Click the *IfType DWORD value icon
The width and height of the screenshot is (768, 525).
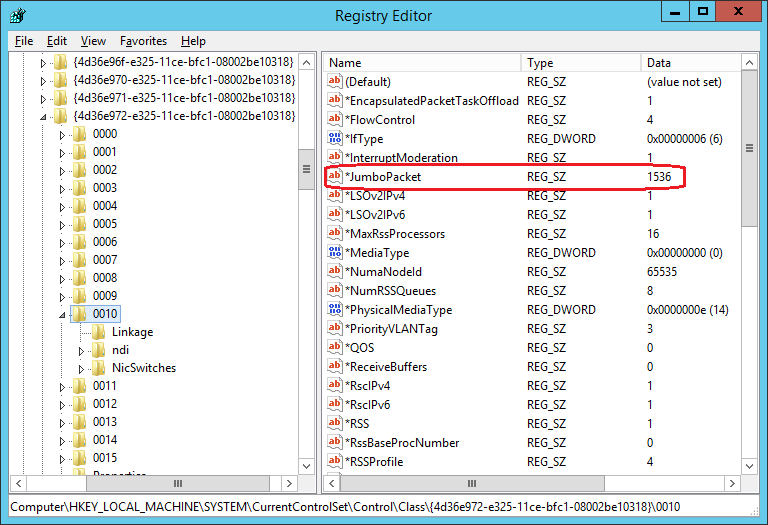335,139
